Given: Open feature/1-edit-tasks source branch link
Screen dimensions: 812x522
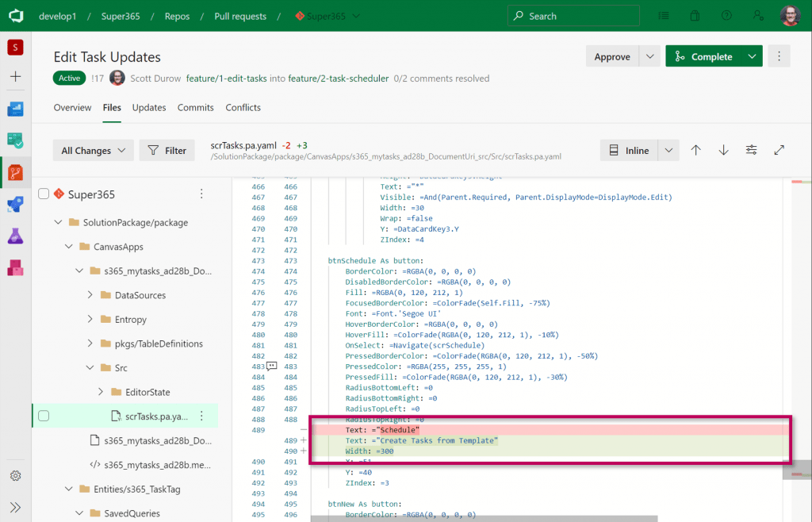Looking at the screenshot, I should click(226, 79).
